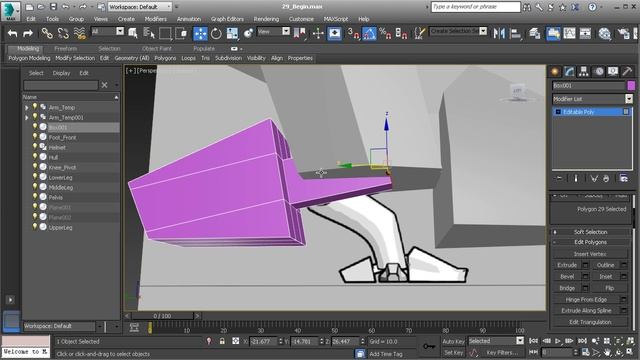This screenshot has width=640, height=360.
Task: Click the Pin Stack icon
Action: 559,178
